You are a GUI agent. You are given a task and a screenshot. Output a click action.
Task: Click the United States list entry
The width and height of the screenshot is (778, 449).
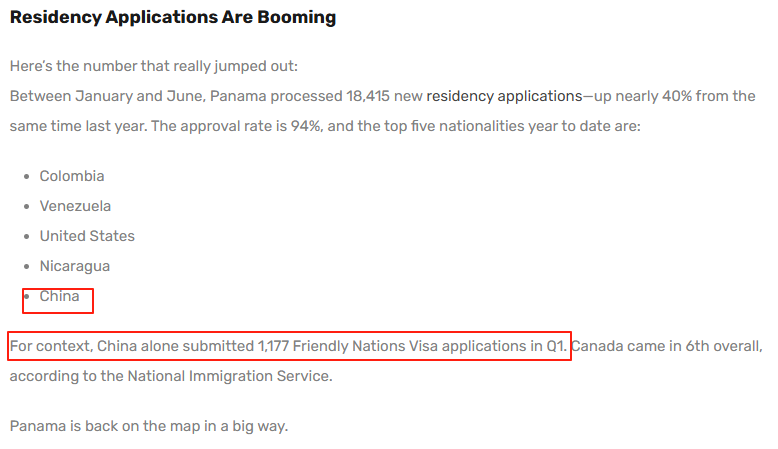tap(87, 236)
